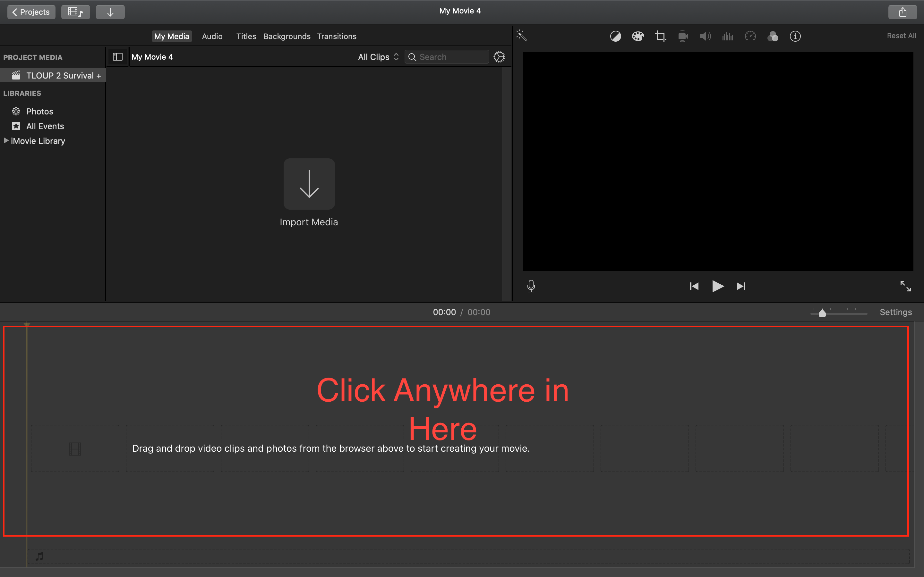
Task: Click the Import Media button
Action: (x=309, y=184)
